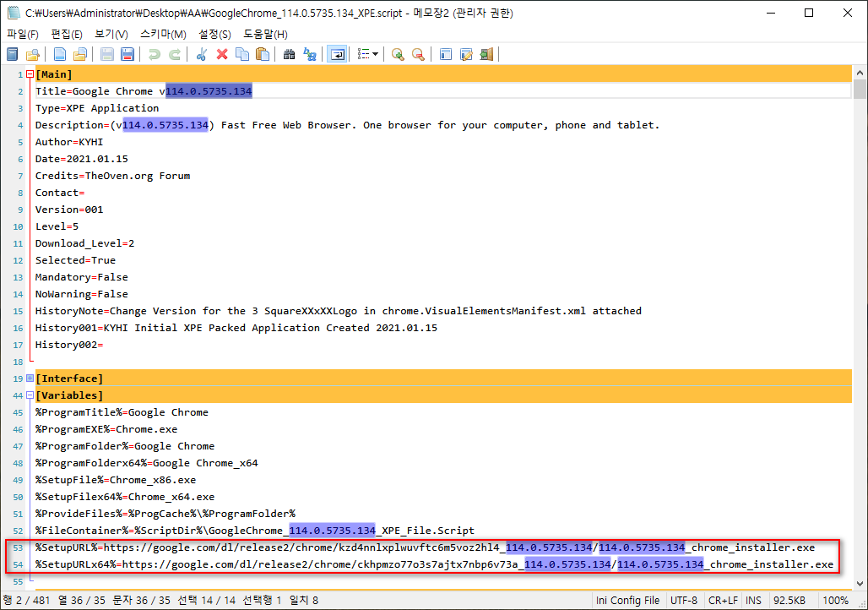Click the vertical scrollbar up arrow
The height and width of the screenshot is (610, 868).
860,73
